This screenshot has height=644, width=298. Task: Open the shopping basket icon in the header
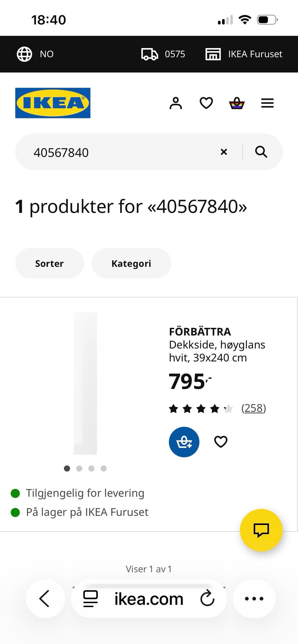point(237,103)
